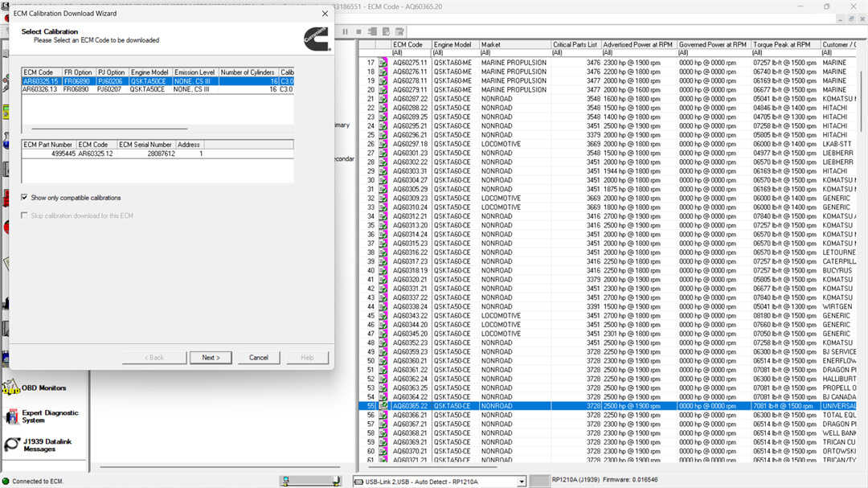
Task: Select calibration row AR60326.13
Action: (40, 90)
